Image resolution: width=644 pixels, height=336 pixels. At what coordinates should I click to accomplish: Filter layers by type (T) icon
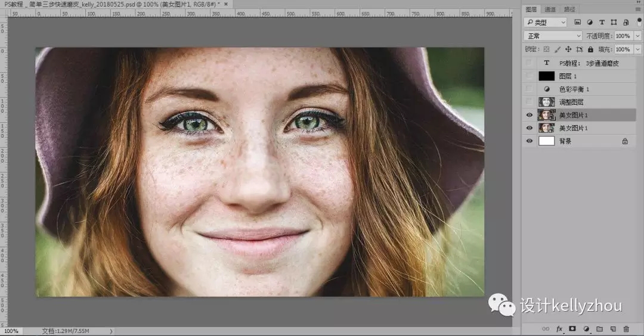[602, 22]
